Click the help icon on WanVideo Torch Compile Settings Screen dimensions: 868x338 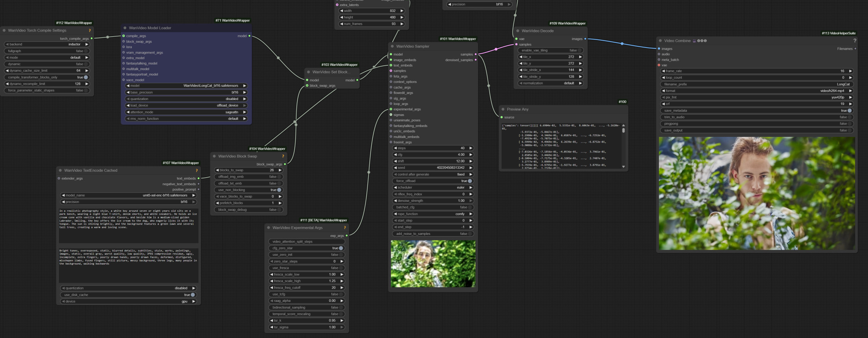(89, 31)
